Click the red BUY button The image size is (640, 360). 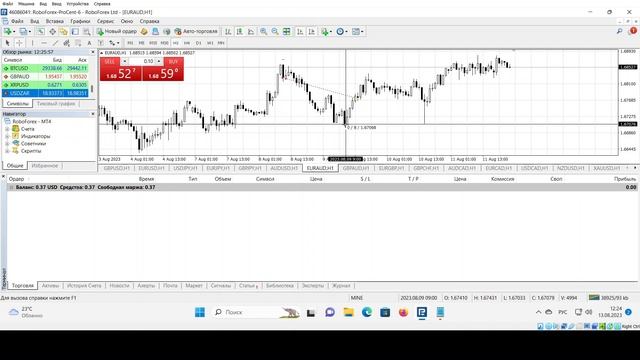coord(173,62)
